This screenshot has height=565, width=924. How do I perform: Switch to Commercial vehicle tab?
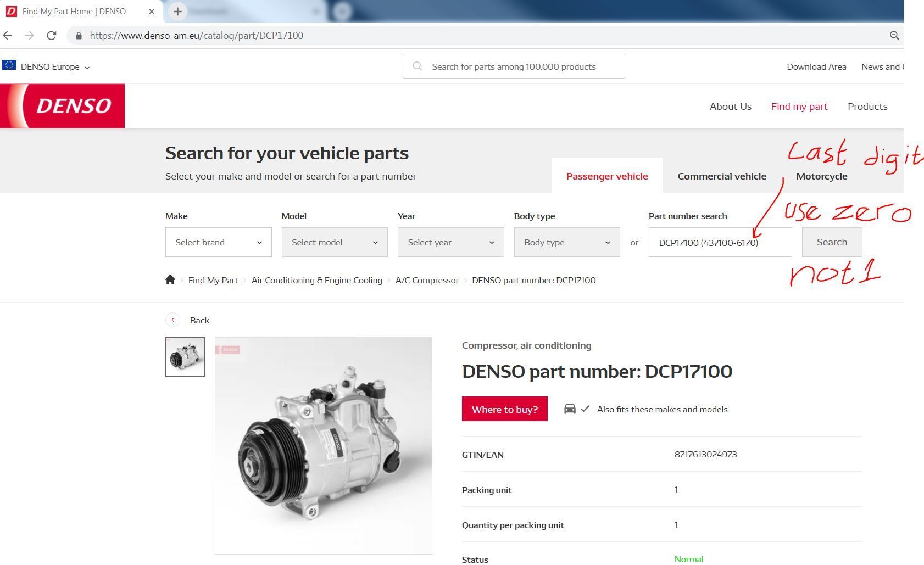click(722, 176)
